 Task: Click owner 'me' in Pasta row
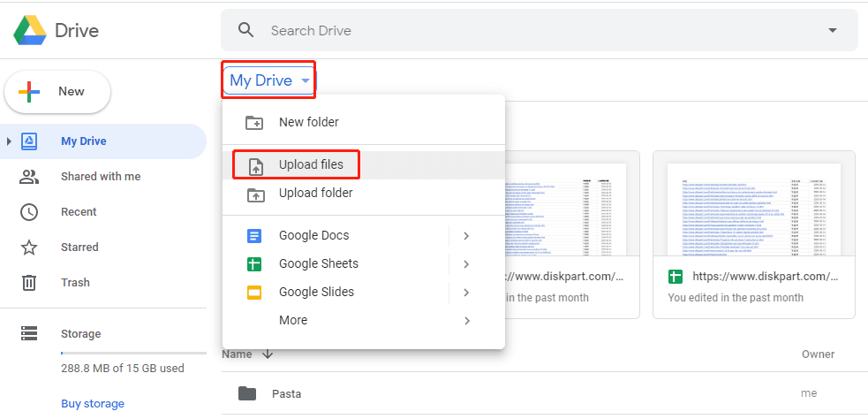point(809,393)
